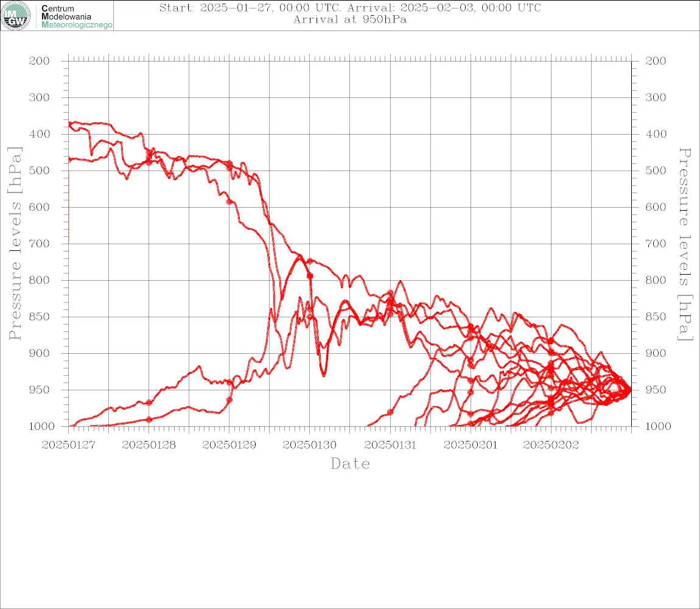Click the left 'Pressure levels [hPa]' axis title
Image resolution: width=700 pixels, height=609 pixels.
tap(15, 244)
